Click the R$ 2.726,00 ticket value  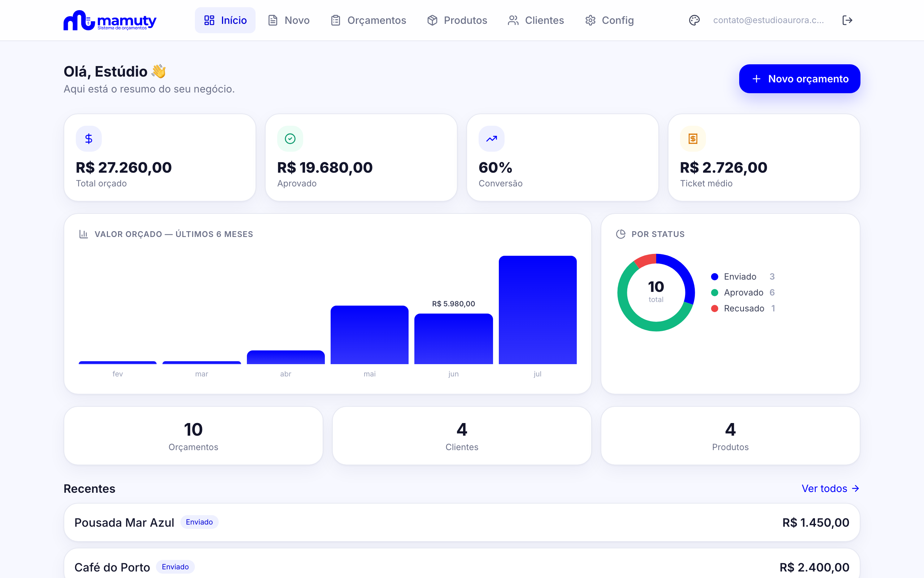pyautogui.click(x=724, y=167)
